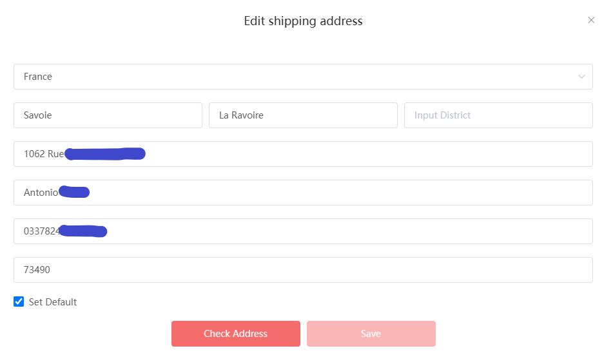
Task: Open the France country selector
Action: [303, 77]
